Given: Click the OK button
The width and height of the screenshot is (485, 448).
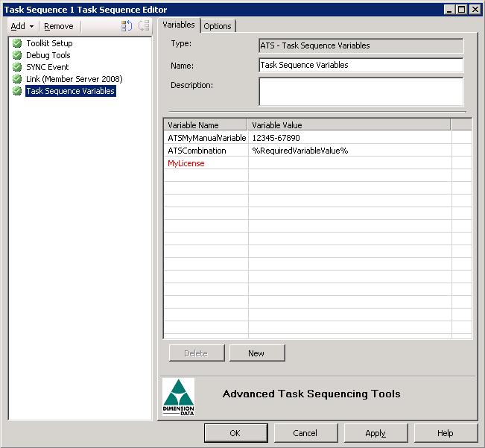Looking at the screenshot, I should click(x=235, y=433).
